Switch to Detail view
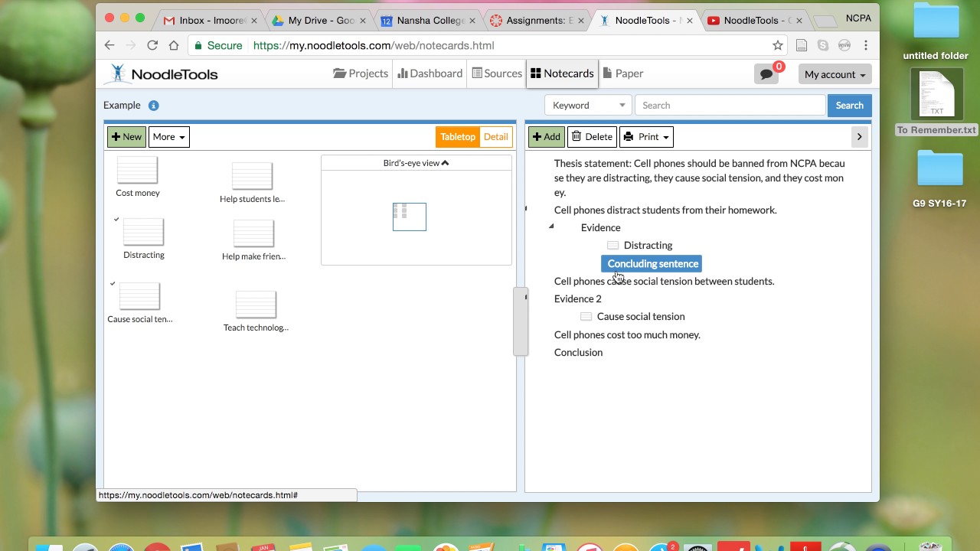Screen dimensions: 980x551 (495, 137)
